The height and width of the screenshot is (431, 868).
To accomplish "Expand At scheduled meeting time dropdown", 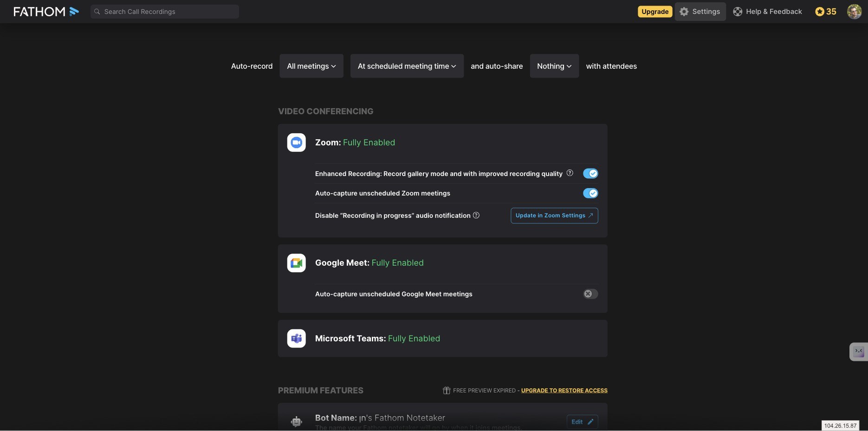I will (407, 66).
